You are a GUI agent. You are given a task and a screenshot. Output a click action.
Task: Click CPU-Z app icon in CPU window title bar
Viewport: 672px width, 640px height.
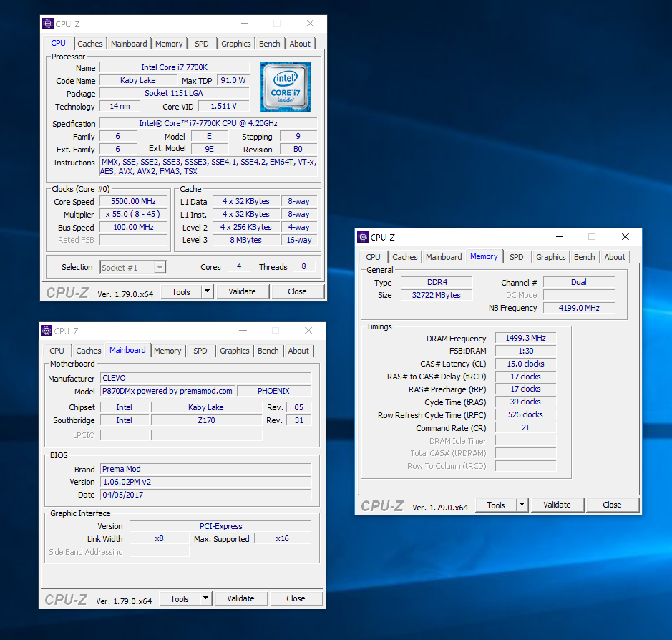(x=48, y=24)
